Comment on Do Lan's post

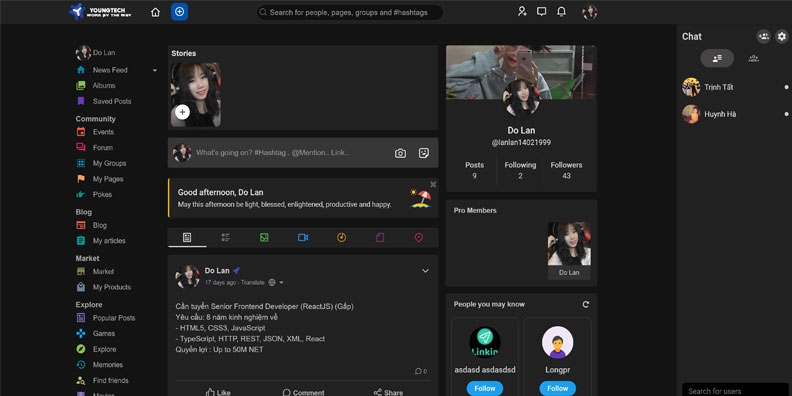pos(303,392)
